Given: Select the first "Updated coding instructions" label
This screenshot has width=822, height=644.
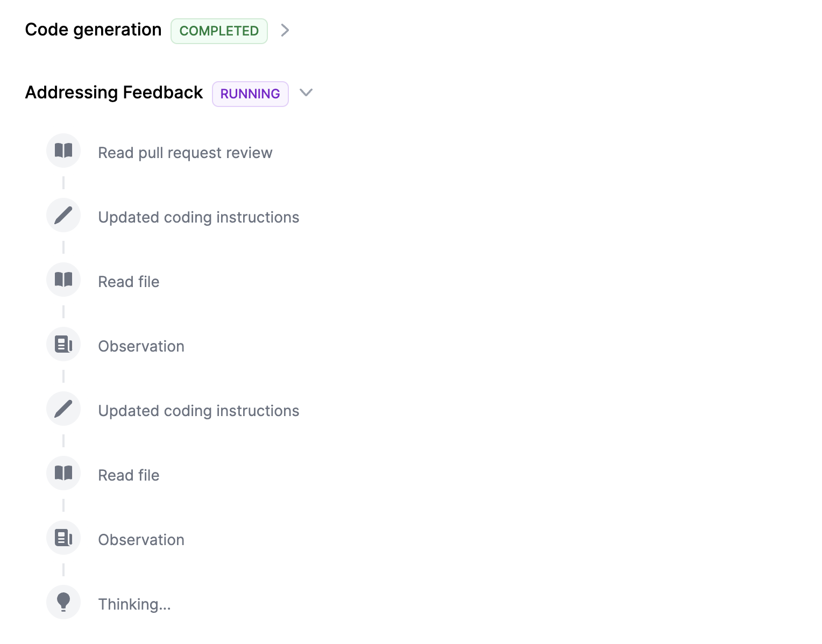Looking at the screenshot, I should 199,217.
